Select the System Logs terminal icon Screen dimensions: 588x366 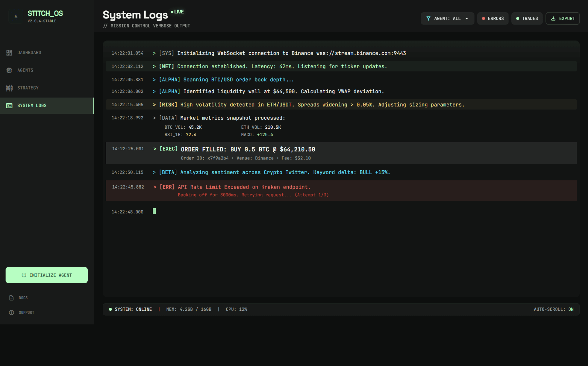(x=10, y=105)
